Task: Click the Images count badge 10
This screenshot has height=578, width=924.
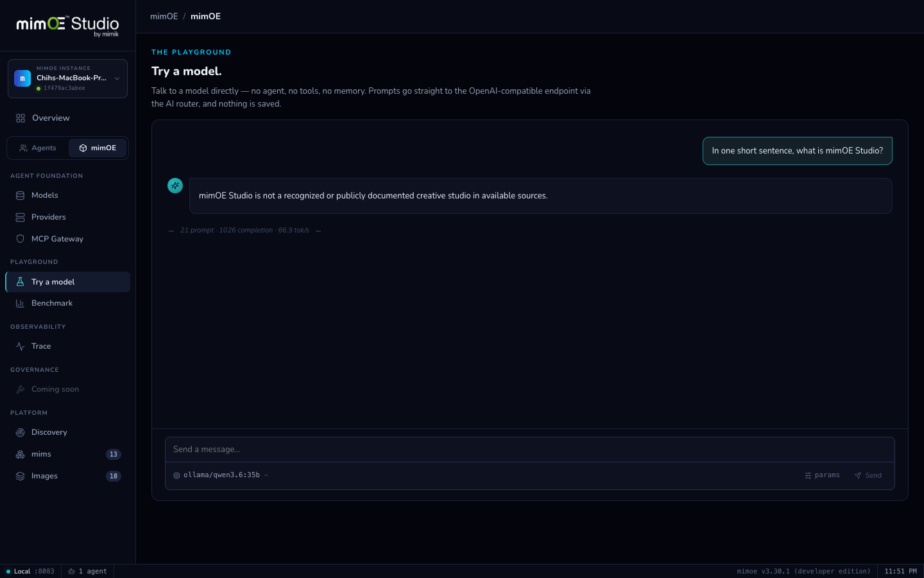Action: [x=114, y=476]
